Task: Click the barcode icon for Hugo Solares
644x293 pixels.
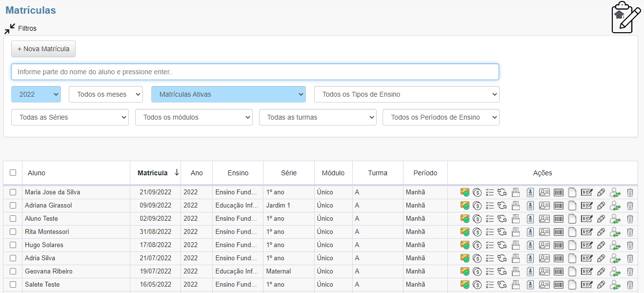Action: point(559,245)
